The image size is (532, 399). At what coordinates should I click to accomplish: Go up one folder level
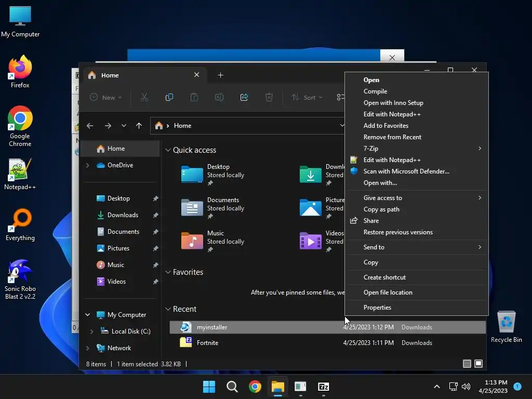pos(139,126)
